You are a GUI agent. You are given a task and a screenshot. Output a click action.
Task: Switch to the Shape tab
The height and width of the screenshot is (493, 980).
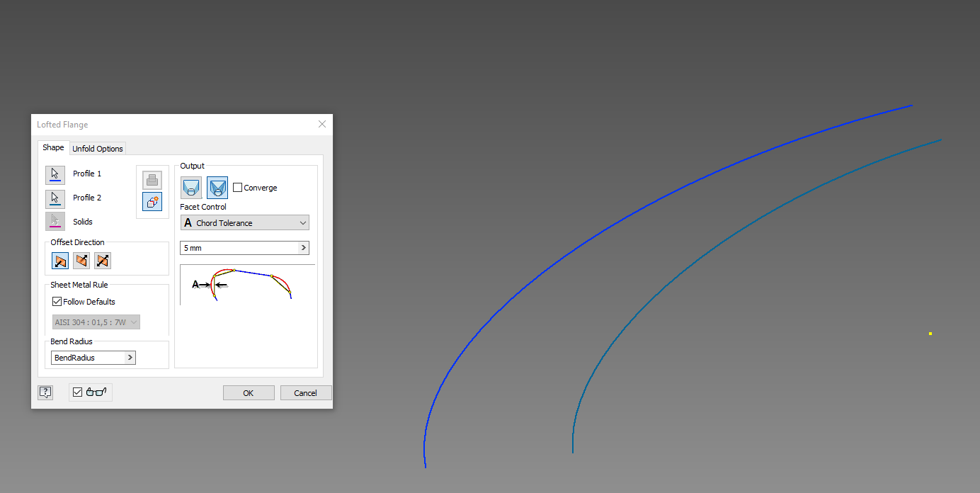point(53,147)
